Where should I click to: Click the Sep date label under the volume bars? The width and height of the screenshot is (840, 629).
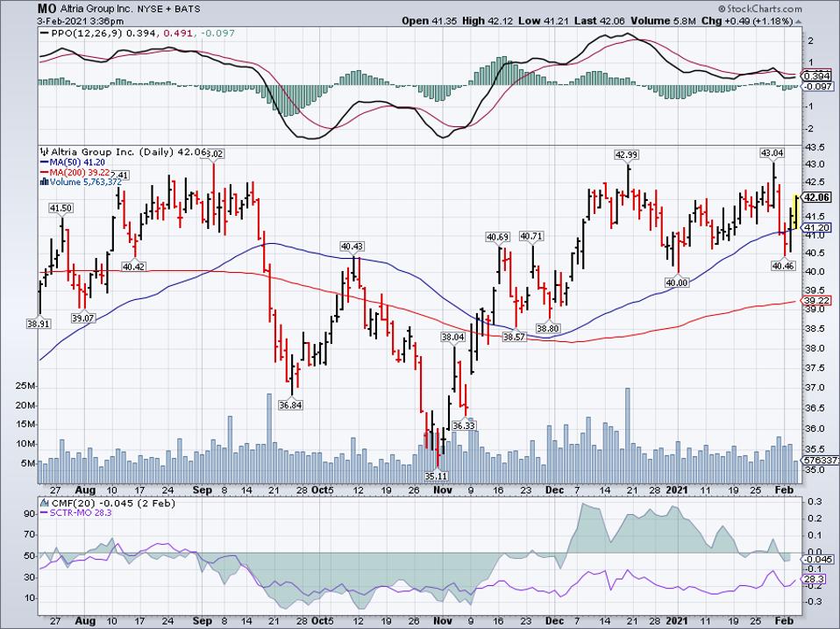(x=202, y=490)
